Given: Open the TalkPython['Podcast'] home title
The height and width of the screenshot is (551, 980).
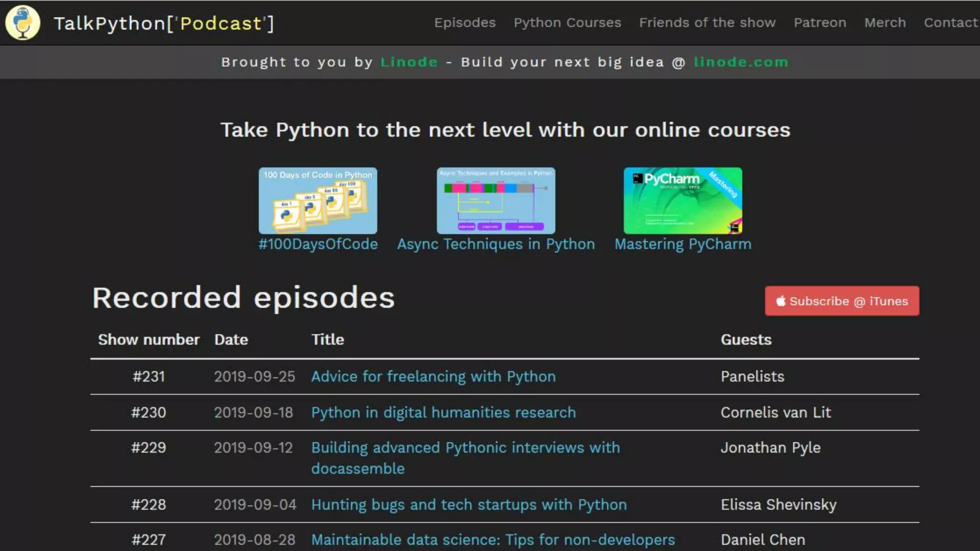Looking at the screenshot, I should tap(164, 23).
